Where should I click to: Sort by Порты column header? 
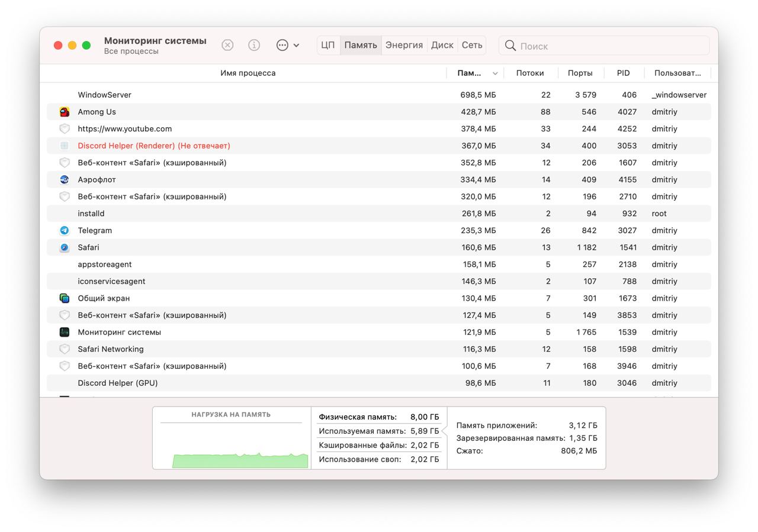pos(580,73)
